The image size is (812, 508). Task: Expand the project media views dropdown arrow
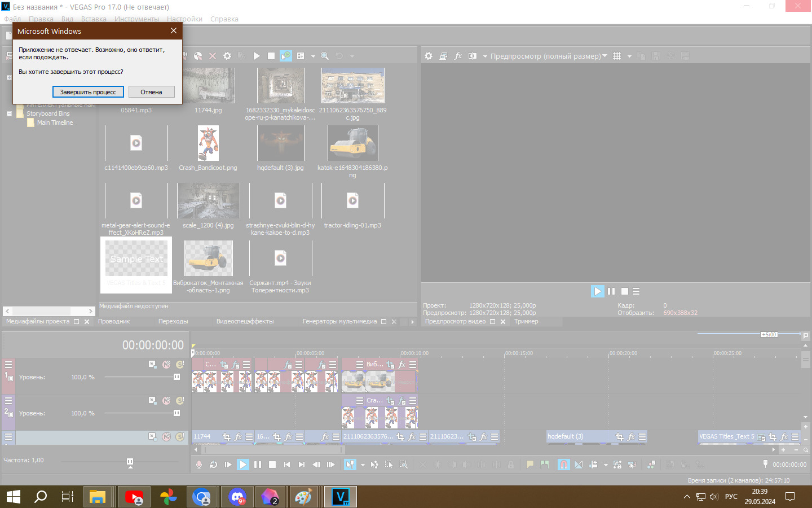tap(313, 56)
